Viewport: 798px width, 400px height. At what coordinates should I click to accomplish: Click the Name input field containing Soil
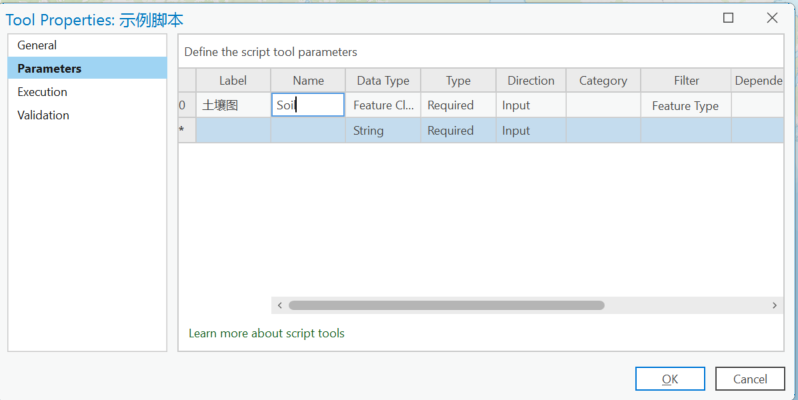click(308, 105)
